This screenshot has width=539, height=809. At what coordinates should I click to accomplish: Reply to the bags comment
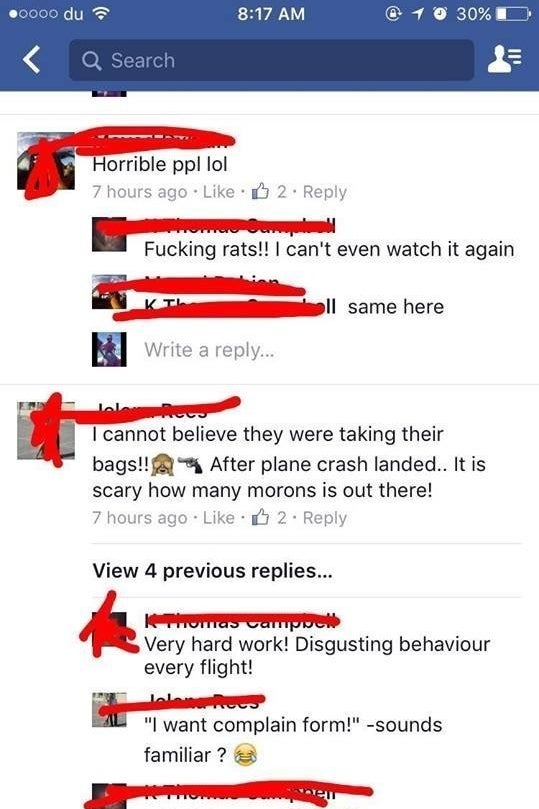coord(324,517)
